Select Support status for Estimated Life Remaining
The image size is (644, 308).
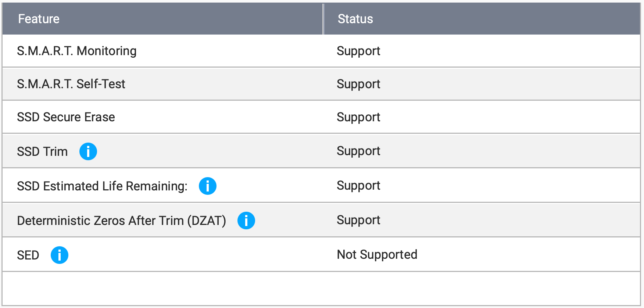[358, 185]
